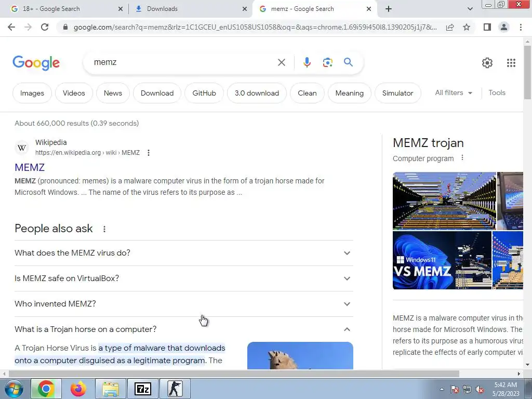The image size is (532, 399).
Task: Open the three-dot menu beside People also ask
Action: pyautogui.click(x=104, y=229)
